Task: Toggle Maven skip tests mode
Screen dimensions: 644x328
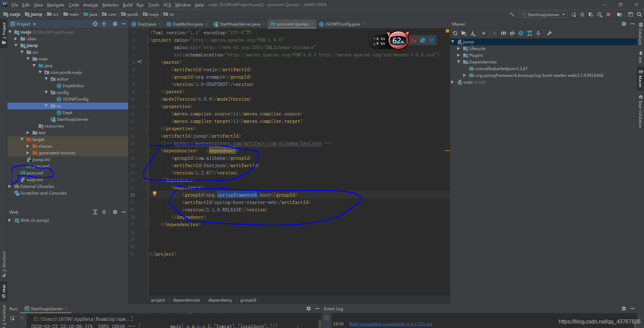Action: coord(512,33)
